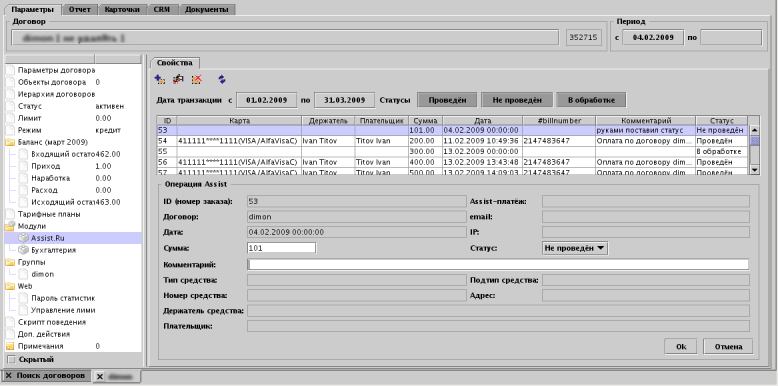The image size is (778, 386).
Task: Select transaction row with ID 56
Action: click(452, 162)
